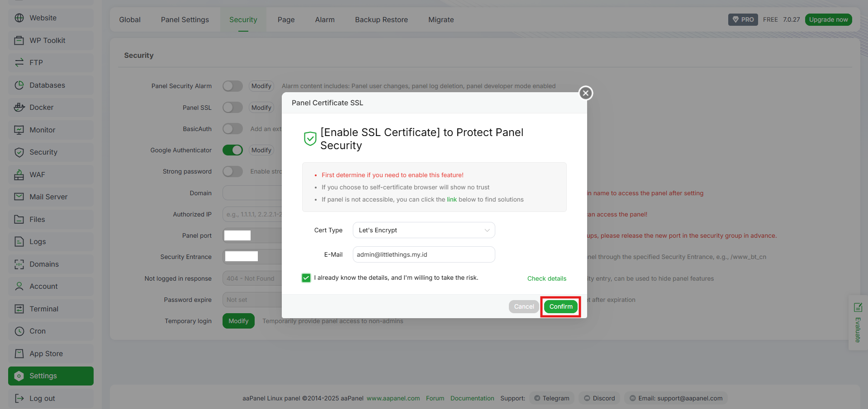
Task: Cancel the SSL certificate dialog
Action: tap(524, 306)
